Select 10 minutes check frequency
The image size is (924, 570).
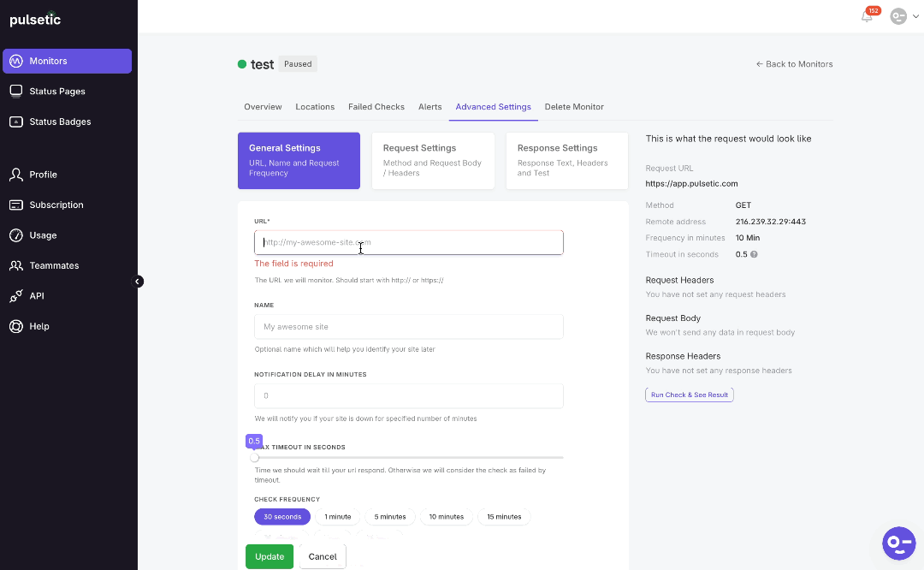click(x=446, y=516)
